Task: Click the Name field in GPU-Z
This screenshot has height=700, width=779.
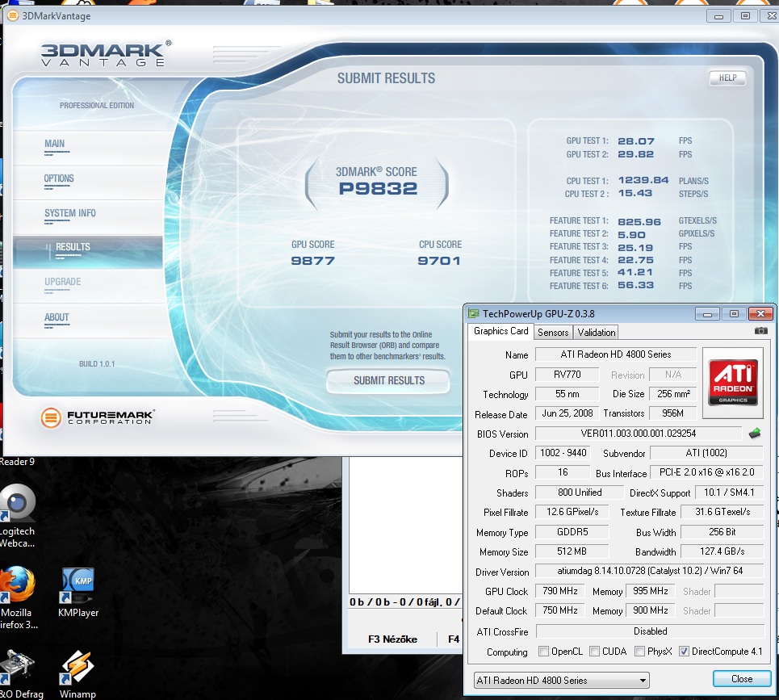Action: point(616,354)
